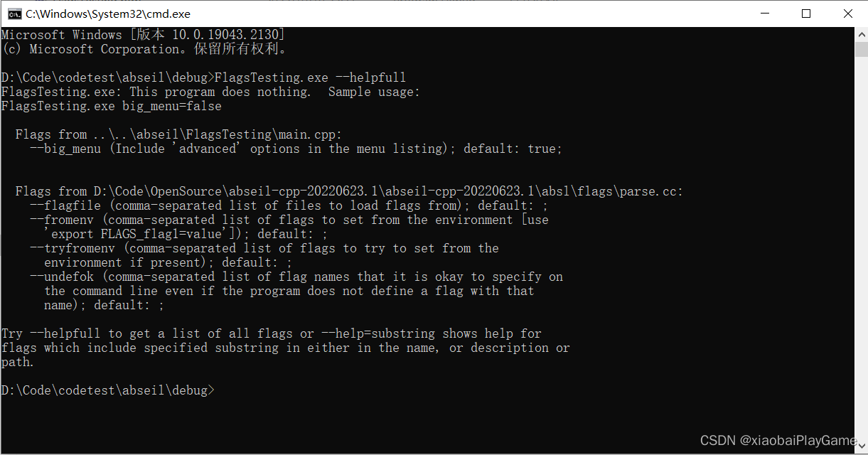Click the Microsoft Windows version banner line

point(142,34)
